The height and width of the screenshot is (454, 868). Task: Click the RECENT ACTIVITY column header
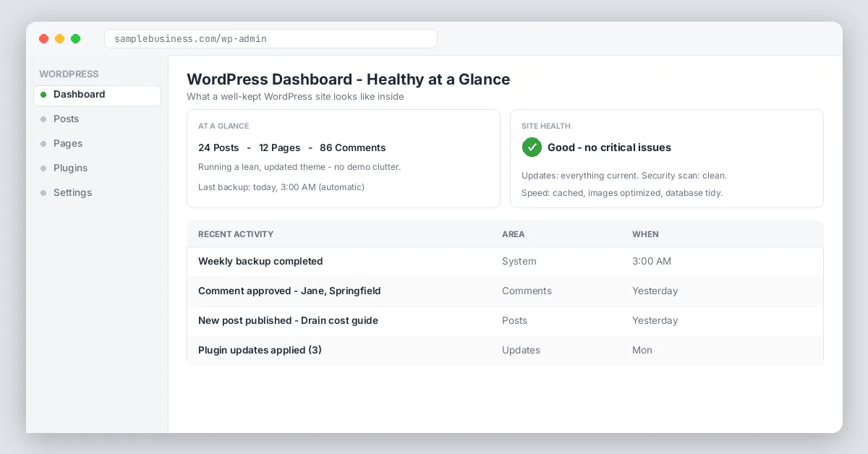point(236,234)
